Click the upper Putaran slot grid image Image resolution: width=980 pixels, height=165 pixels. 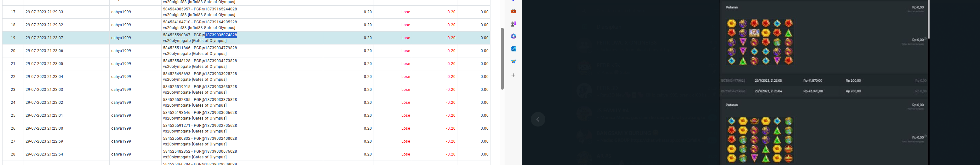coord(760,42)
